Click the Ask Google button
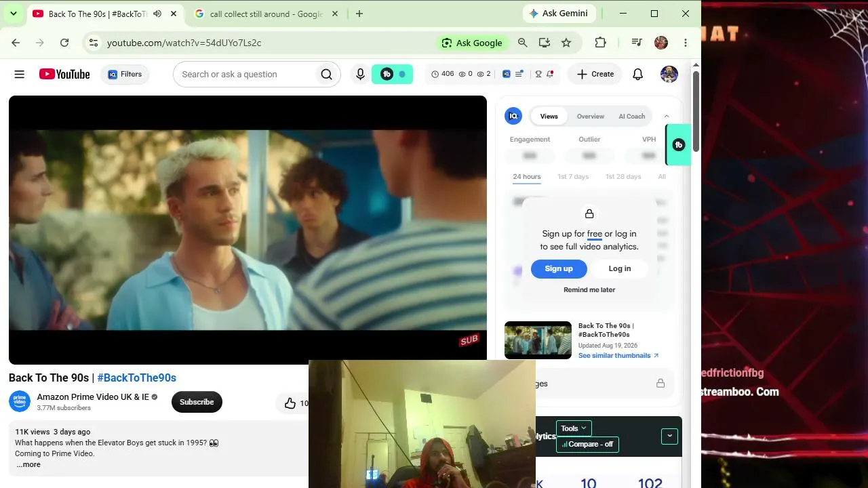The image size is (868, 488). [472, 43]
